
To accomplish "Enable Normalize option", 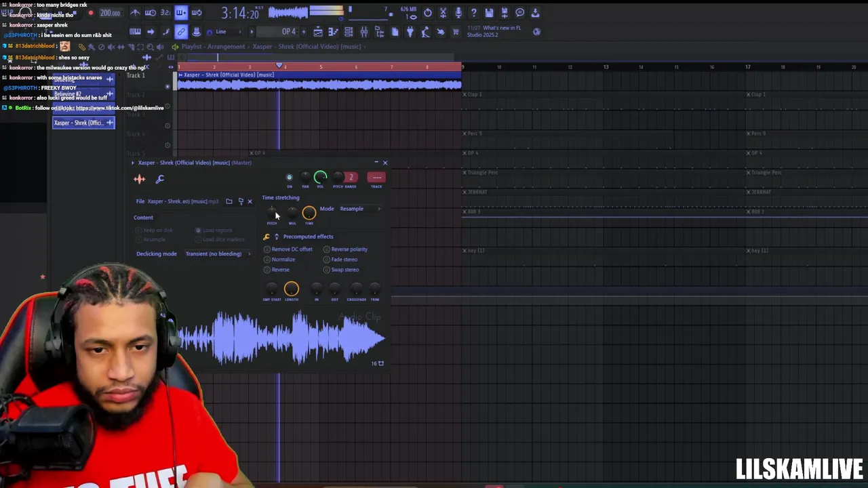I will tap(279, 260).
